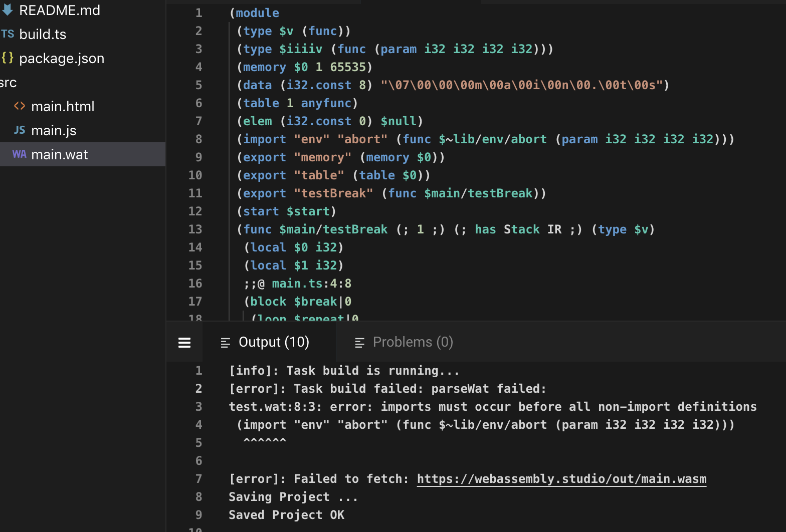Screen dimensions: 786x532
Task: Click the README.md markdown file icon
Action: tap(7, 10)
